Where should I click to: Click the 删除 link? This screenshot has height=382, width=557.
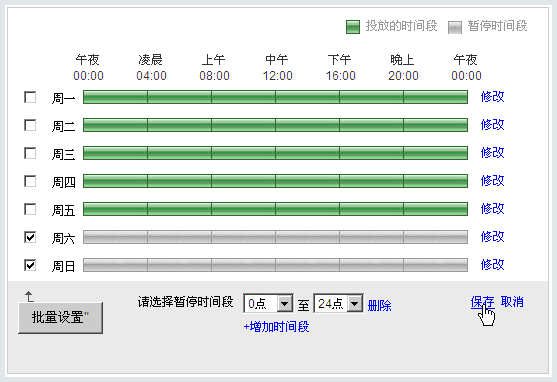(379, 306)
